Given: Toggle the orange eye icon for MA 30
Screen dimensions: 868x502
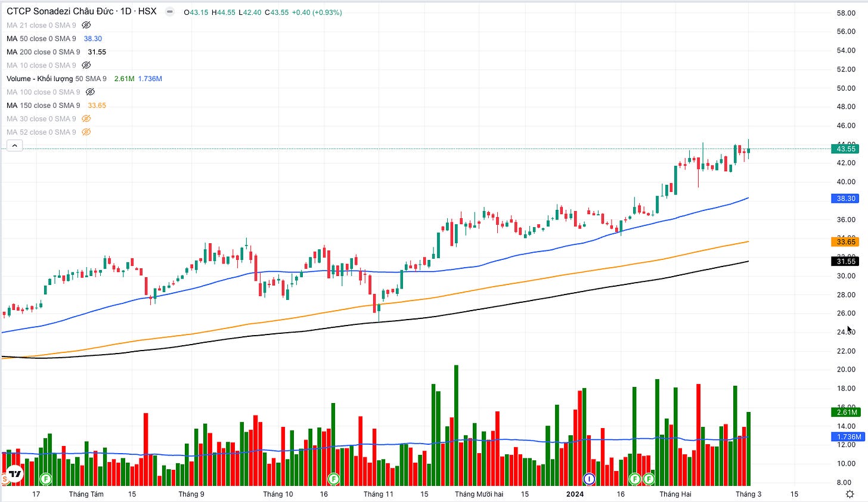Looking at the screenshot, I should (86, 119).
